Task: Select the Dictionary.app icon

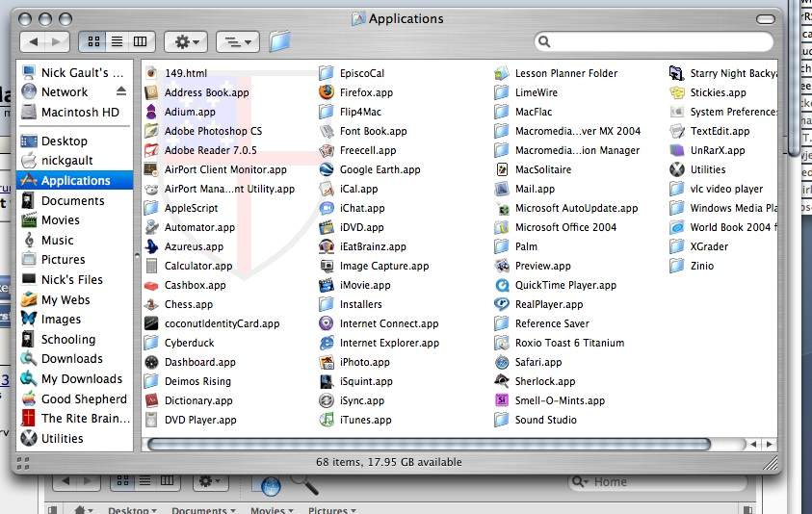Action: (151, 400)
